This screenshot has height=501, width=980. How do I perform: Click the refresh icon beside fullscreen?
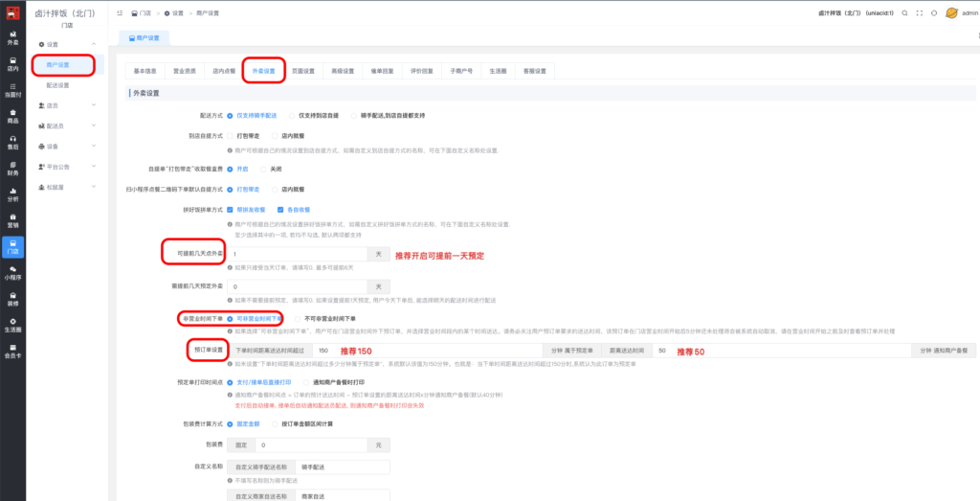[x=934, y=12]
